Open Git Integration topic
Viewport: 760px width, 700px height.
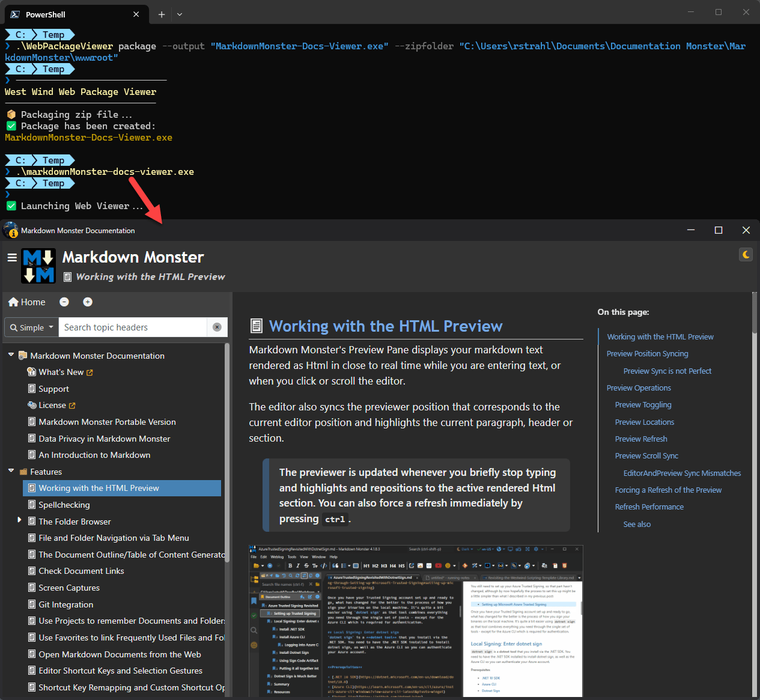[x=66, y=605]
